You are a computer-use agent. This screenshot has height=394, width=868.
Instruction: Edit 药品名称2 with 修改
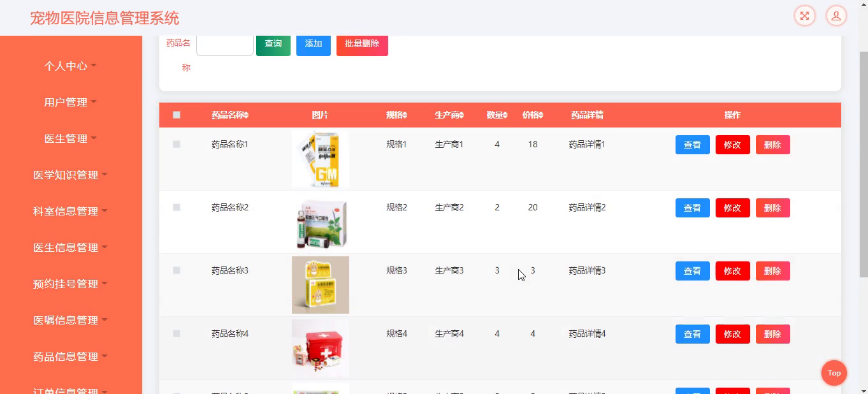(x=733, y=208)
